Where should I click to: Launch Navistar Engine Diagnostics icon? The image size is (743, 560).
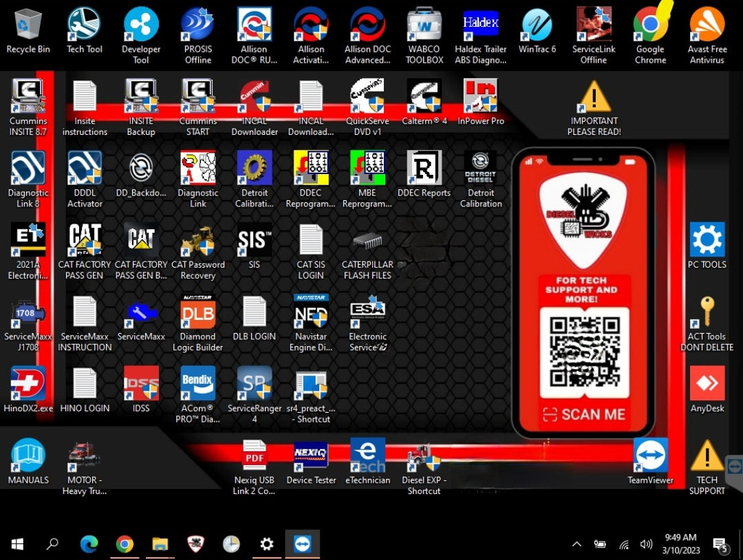pos(311,314)
